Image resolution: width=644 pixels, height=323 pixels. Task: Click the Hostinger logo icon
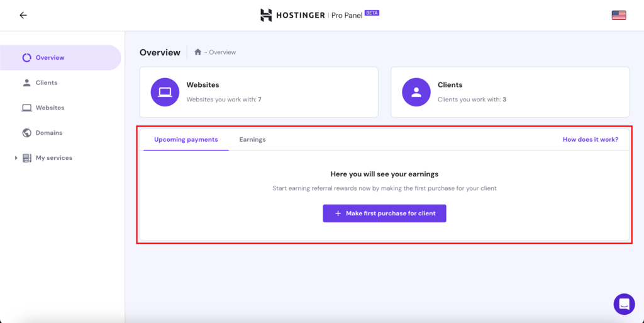[266, 15]
